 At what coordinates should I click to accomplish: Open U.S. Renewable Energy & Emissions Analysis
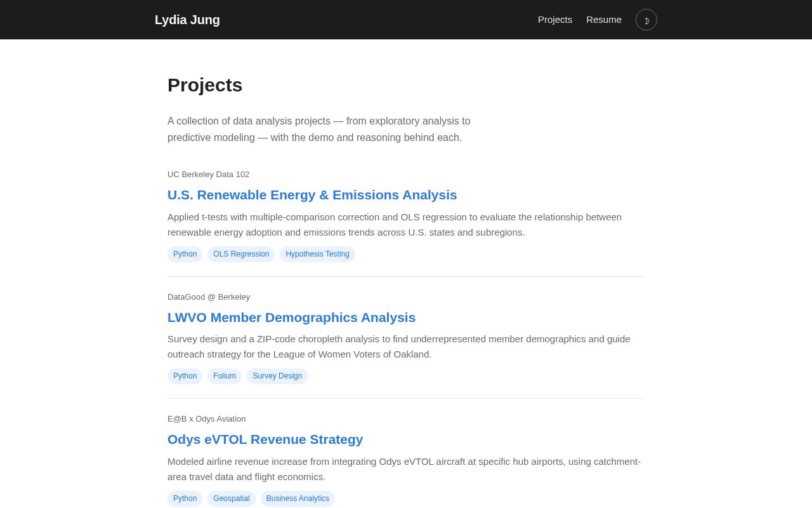312,195
